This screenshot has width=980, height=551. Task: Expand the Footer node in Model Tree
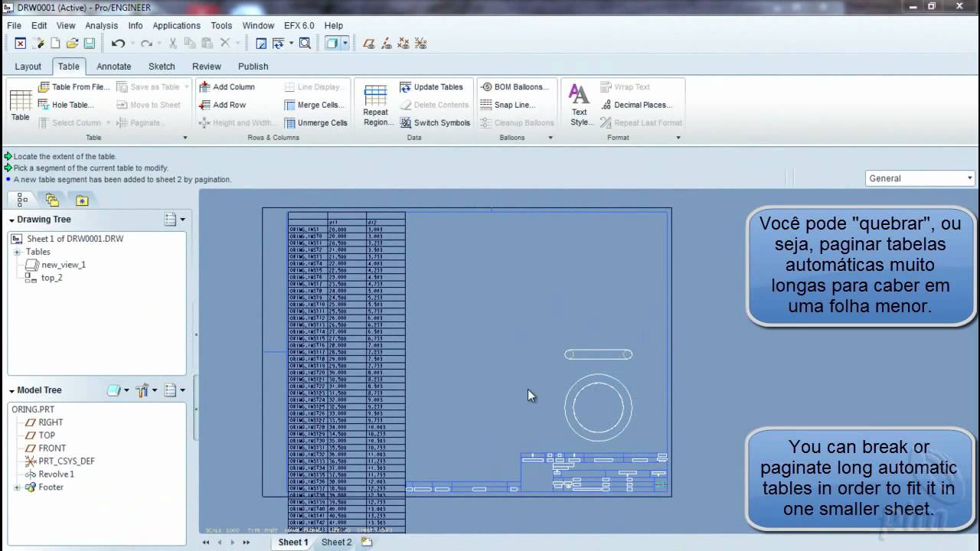17,487
